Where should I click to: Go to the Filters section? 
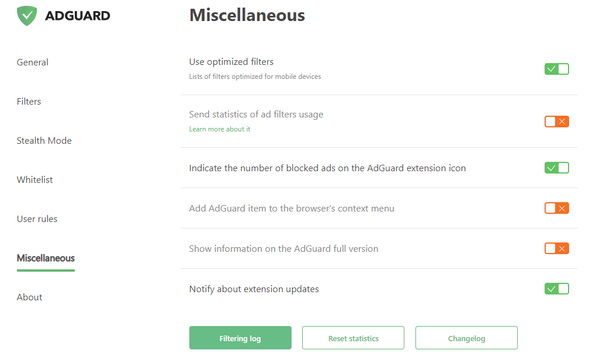(29, 102)
